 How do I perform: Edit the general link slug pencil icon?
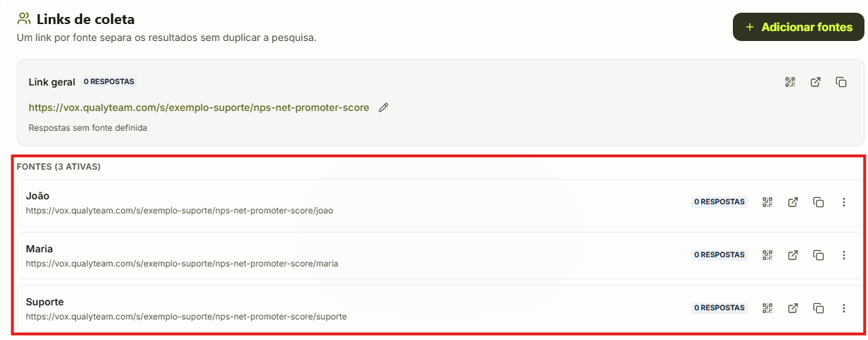pos(383,107)
